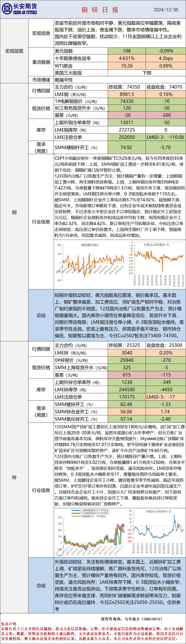Viewport: 186px width, 644px height.
Task: Click the LME铜 price 8981.5
Action: coord(127,94)
